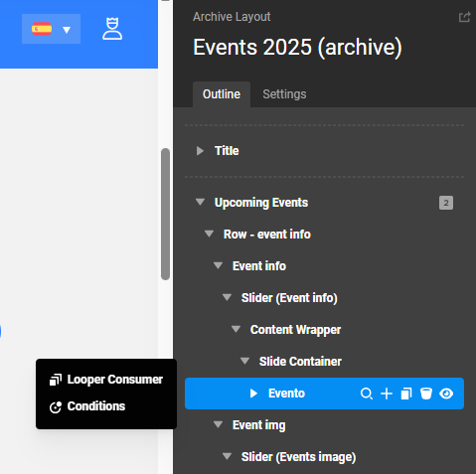This screenshot has width=476, height=474.
Task: Select Slider (Events image) item
Action: [298, 457]
